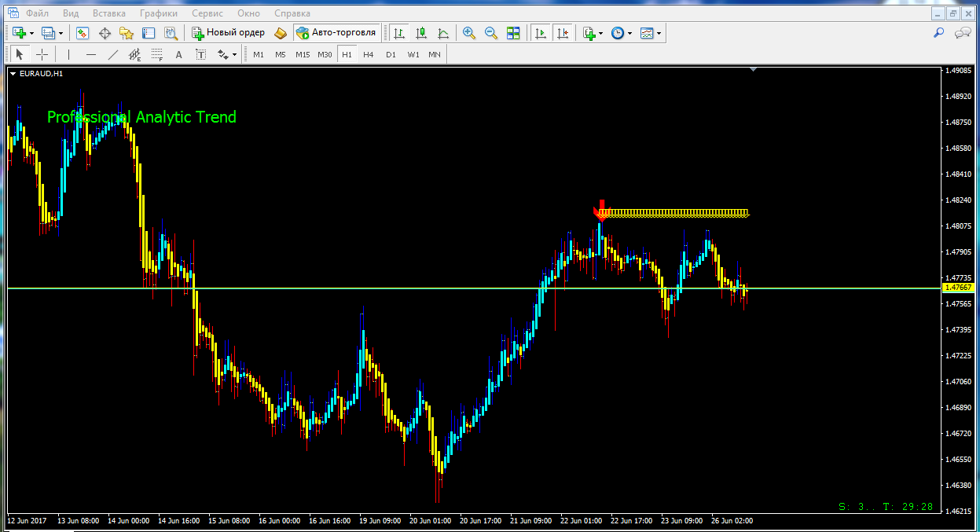980x532 pixels.
Task: Select the crosshair cursor tool
Action: point(42,54)
